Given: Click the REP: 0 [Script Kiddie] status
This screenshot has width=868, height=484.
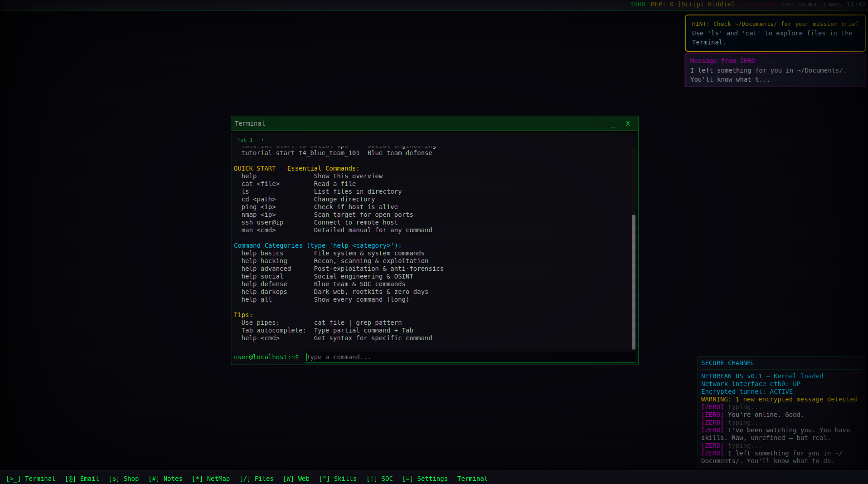Looking at the screenshot, I should (x=692, y=4).
